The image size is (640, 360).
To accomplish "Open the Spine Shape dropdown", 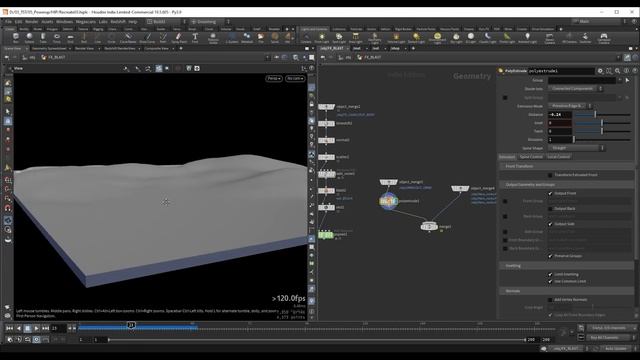I will pos(576,148).
